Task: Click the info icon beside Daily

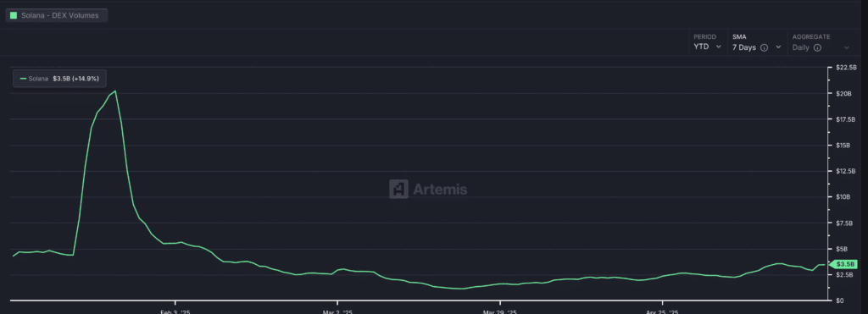Action: click(x=818, y=47)
